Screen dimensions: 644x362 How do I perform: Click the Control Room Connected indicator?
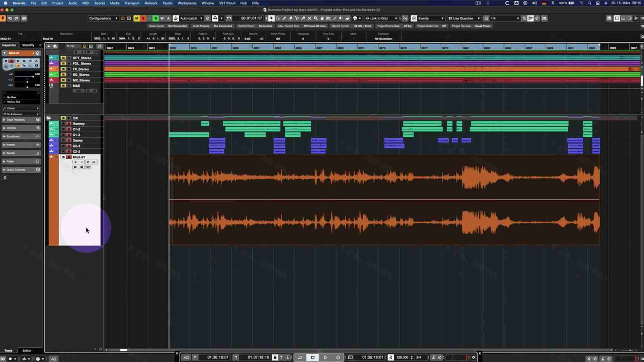pos(265,26)
